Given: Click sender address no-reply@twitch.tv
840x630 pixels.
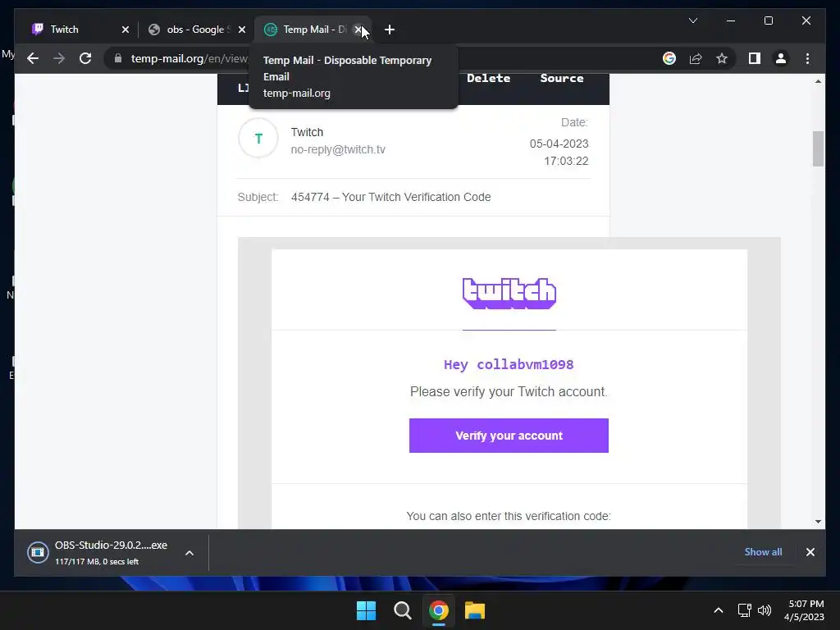Looking at the screenshot, I should (x=337, y=149).
